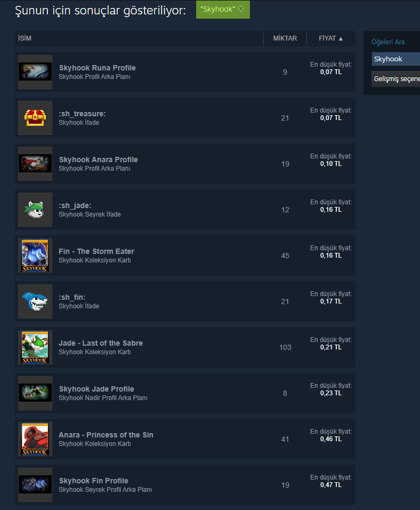Sort results by the İSİM column

pos(25,38)
